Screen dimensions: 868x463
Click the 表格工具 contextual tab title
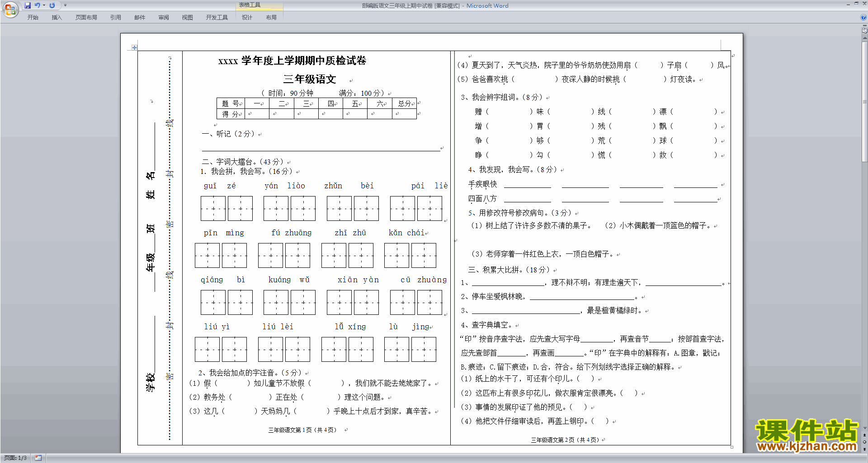click(250, 5)
